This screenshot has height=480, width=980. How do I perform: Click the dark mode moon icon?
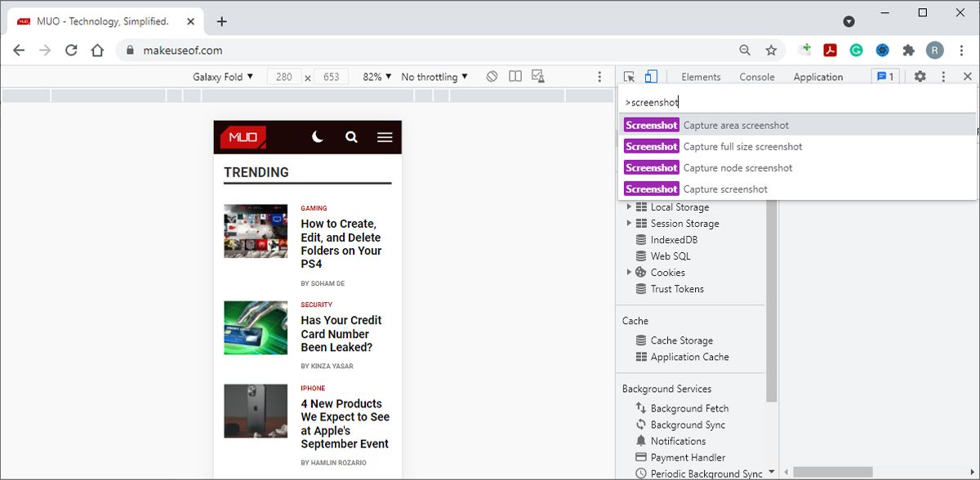coord(318,136)
